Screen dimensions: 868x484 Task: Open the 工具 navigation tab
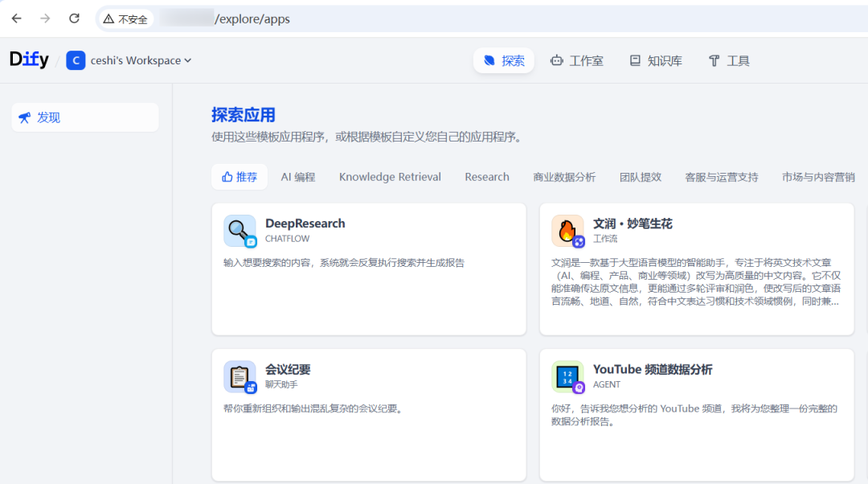tap(729, 61)
